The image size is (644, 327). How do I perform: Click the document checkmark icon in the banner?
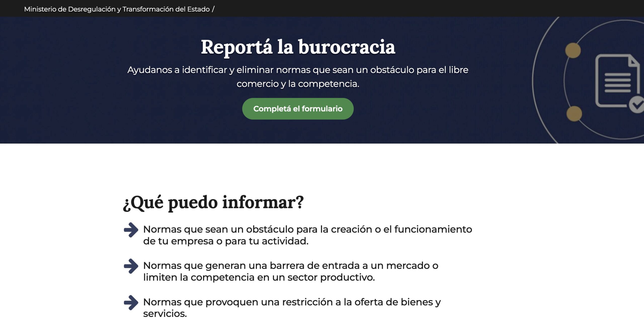click(619, 83)
